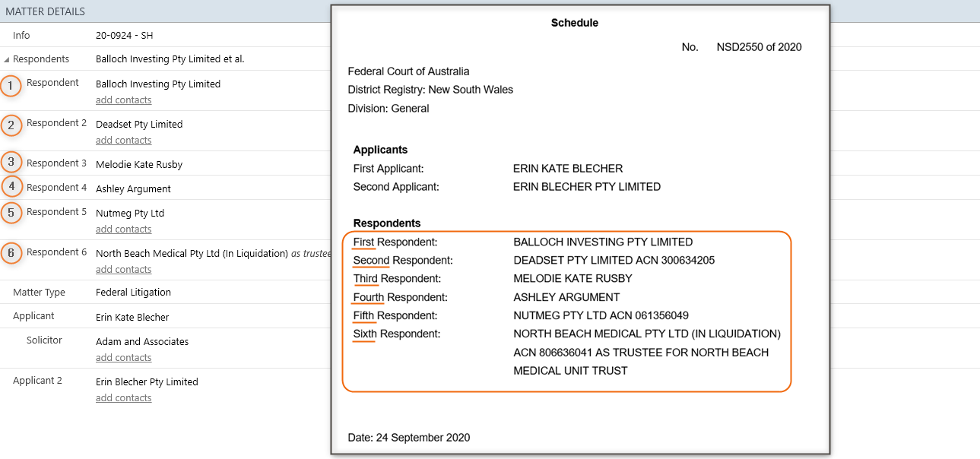Viewport: 980px width, 459px height.
Task: Select Erin Blecher Pty Limited under Applicant 2
Action: (x=147, y=382)
